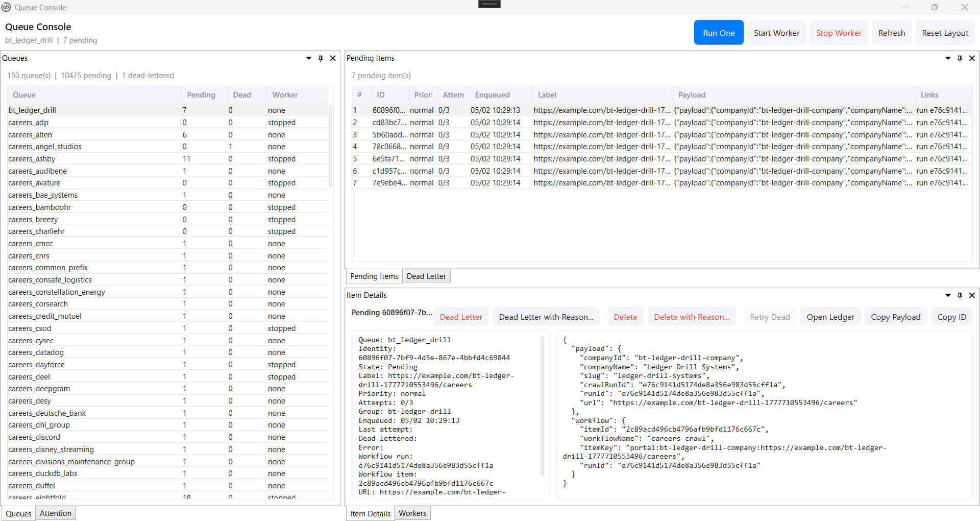
Task: Close the Pending Items panel
Action: click(972, 58)
